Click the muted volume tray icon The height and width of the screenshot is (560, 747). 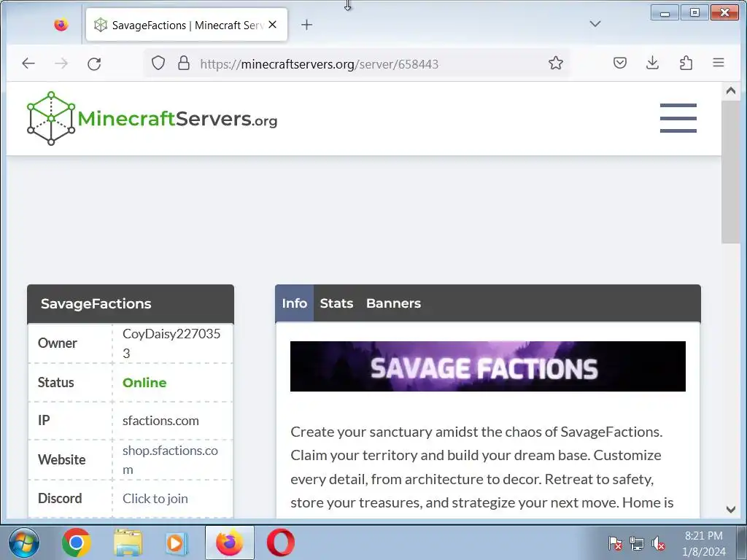658,542
